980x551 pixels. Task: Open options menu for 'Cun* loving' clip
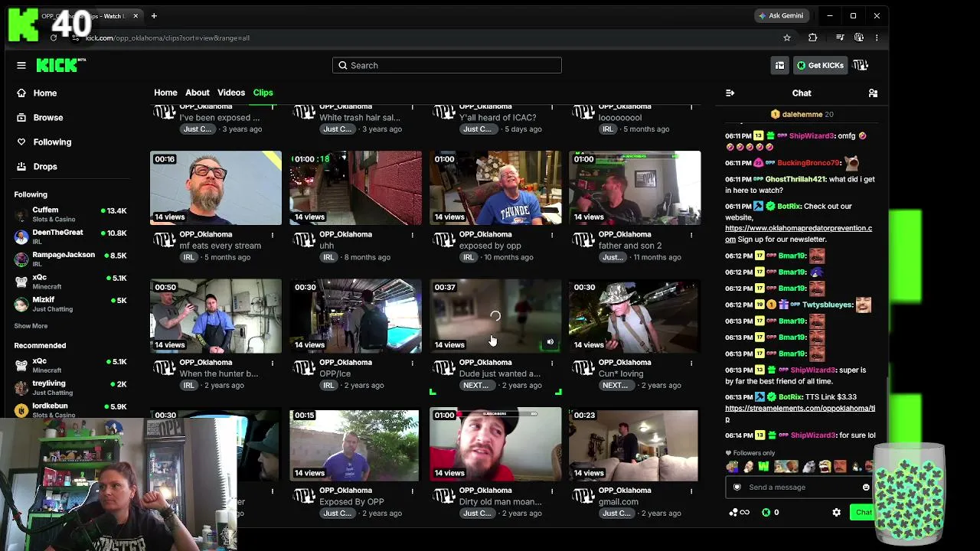tap(691, 363)
